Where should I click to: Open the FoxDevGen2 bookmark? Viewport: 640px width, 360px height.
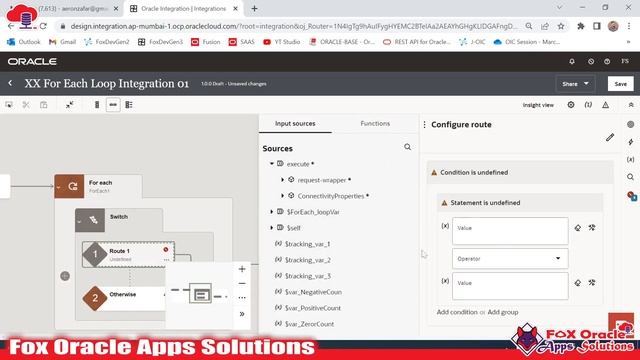click(107, 42)
